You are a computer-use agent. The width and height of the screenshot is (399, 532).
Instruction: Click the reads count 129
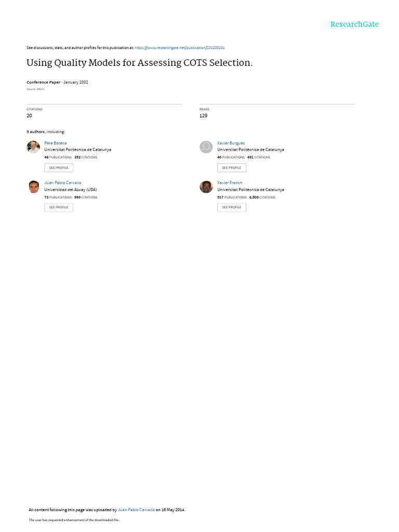[203, 116]
